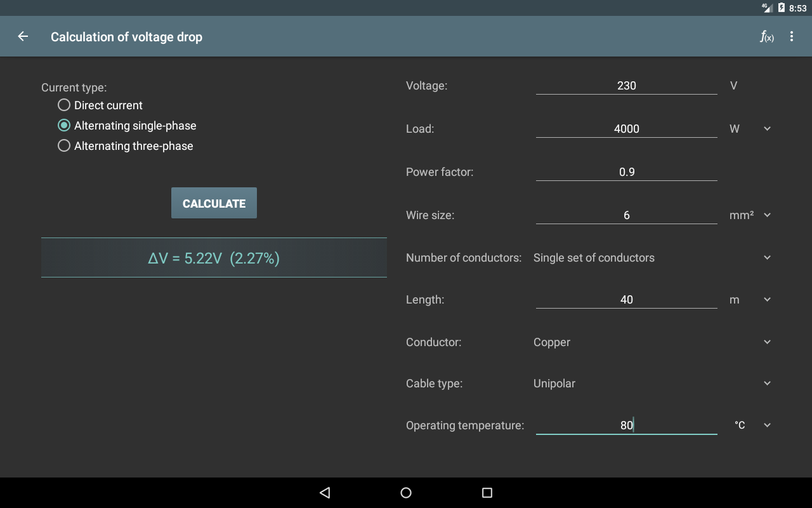Click the 'Voltage:' label
Viewport: 812px width, 508px height.
426,86
